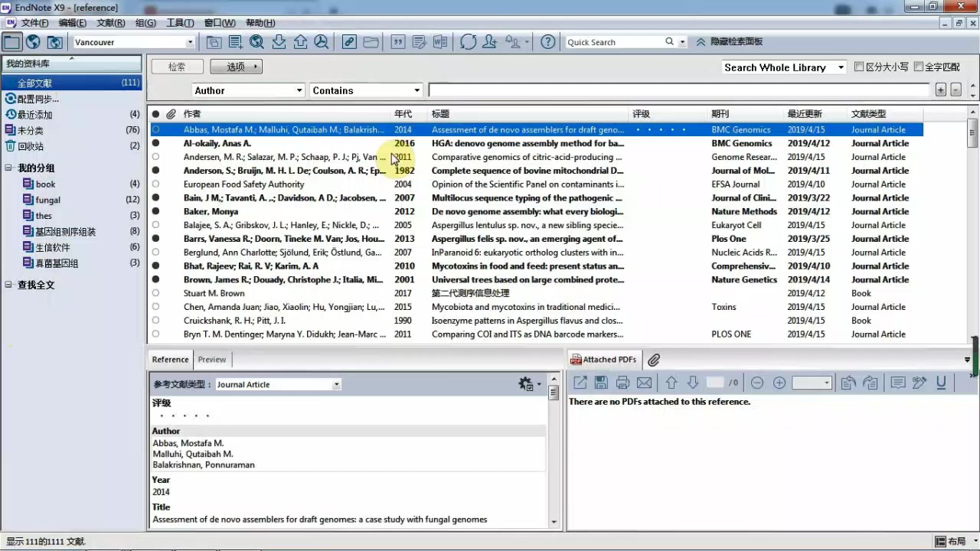Open the Online Search toolbar icon
980x551 pixels.
coord(256,42)
